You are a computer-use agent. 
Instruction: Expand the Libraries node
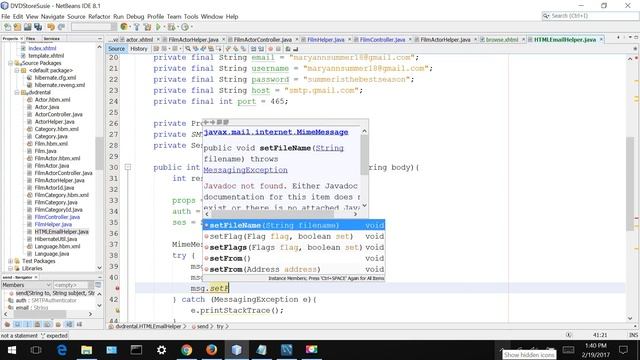[10, 268]
